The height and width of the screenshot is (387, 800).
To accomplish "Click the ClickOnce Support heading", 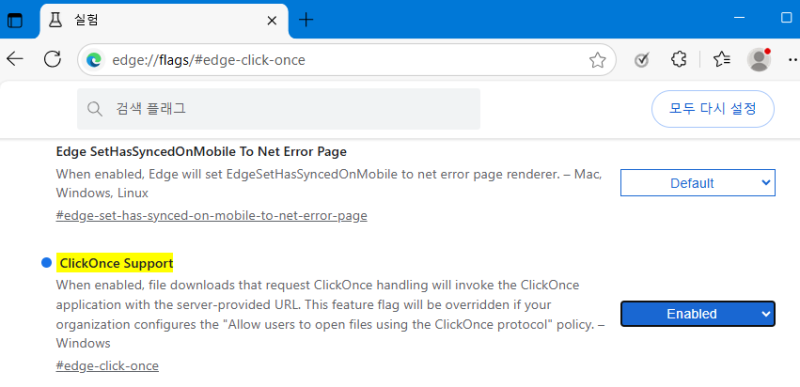I will 116,264.
